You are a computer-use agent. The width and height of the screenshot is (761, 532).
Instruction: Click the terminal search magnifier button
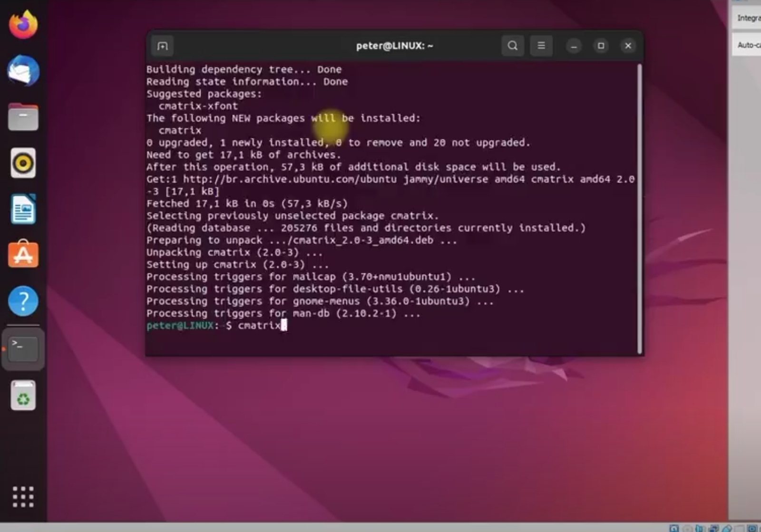[x=512, y=46]
